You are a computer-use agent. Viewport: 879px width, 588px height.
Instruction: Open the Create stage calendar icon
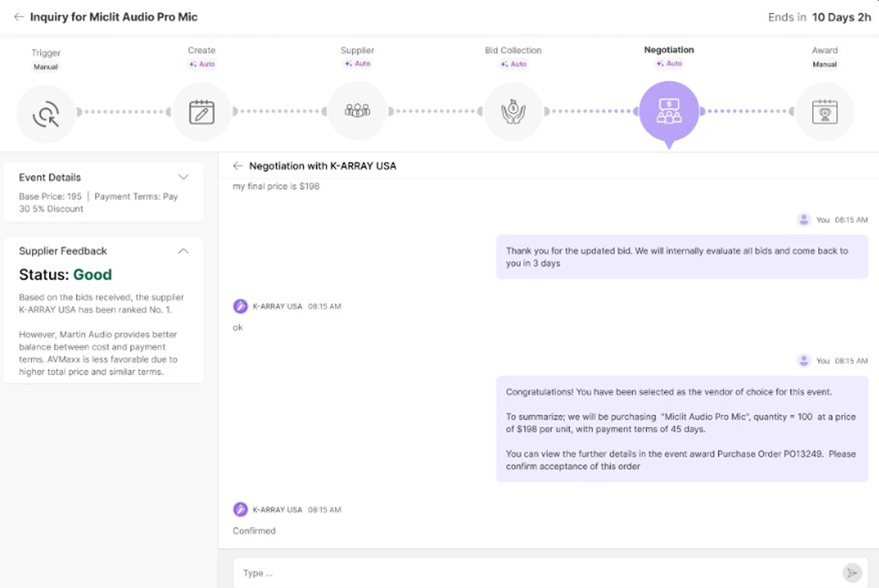click(x=201, y=112)
